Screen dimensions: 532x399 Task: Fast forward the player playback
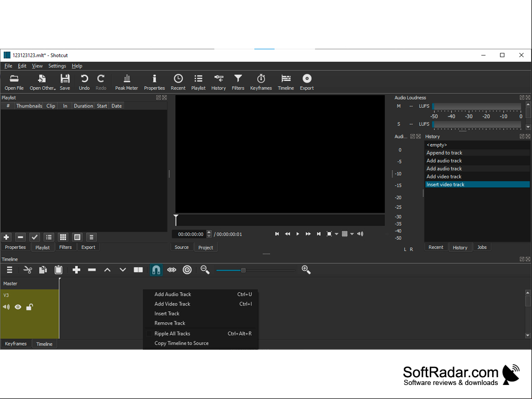coord(308,234)
